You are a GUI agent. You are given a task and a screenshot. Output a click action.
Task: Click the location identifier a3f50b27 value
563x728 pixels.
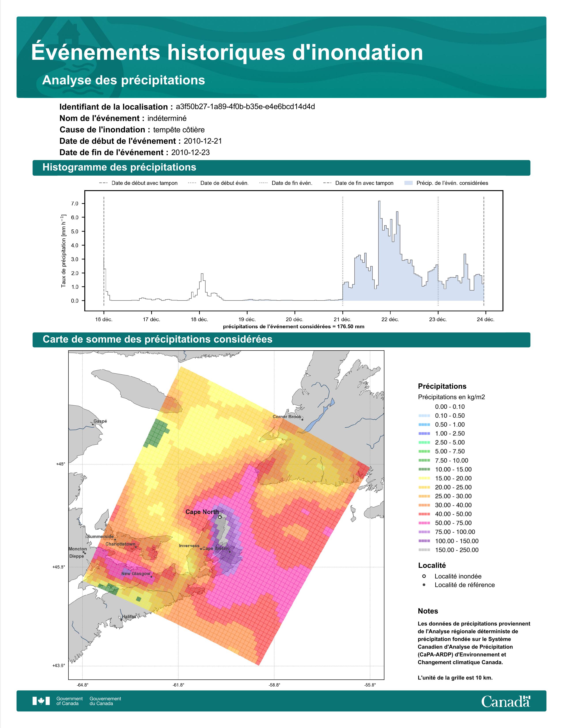[245, 107]
